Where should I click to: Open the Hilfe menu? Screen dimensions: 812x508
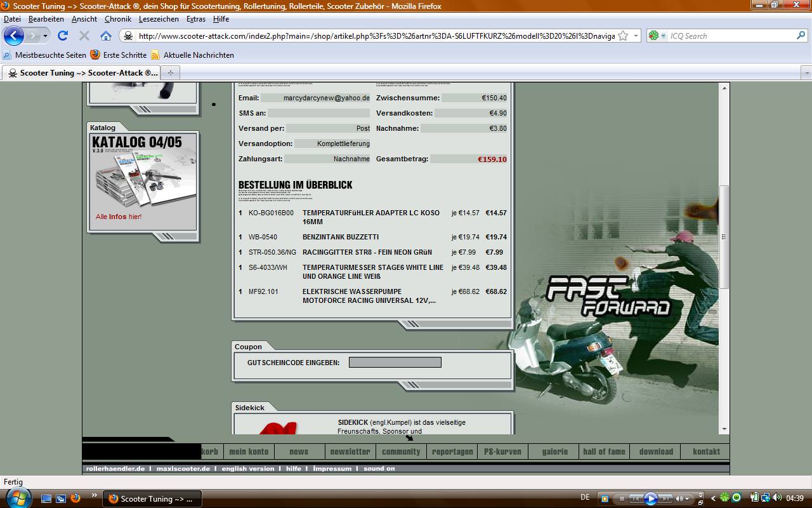point(221,19)
